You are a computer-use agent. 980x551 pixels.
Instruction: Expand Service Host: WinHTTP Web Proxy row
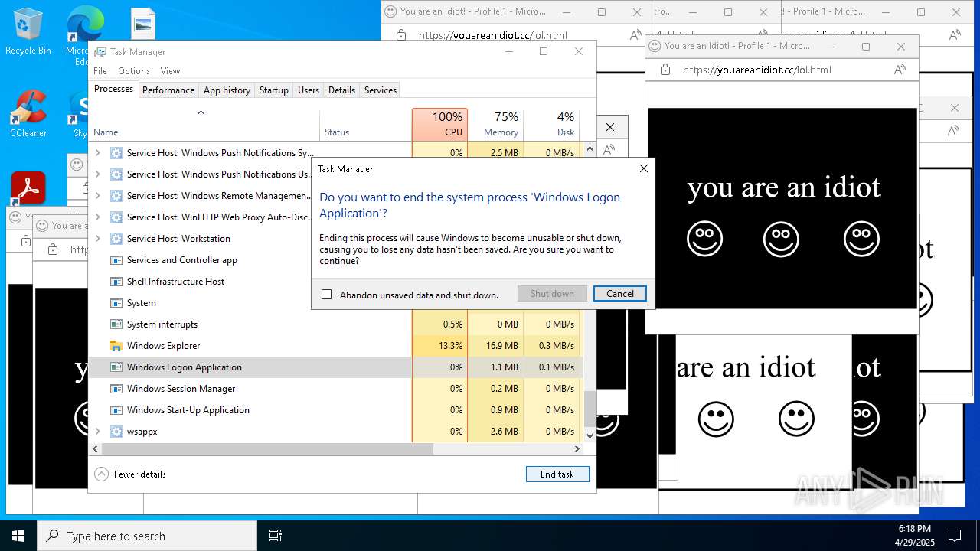click(98, 217)
